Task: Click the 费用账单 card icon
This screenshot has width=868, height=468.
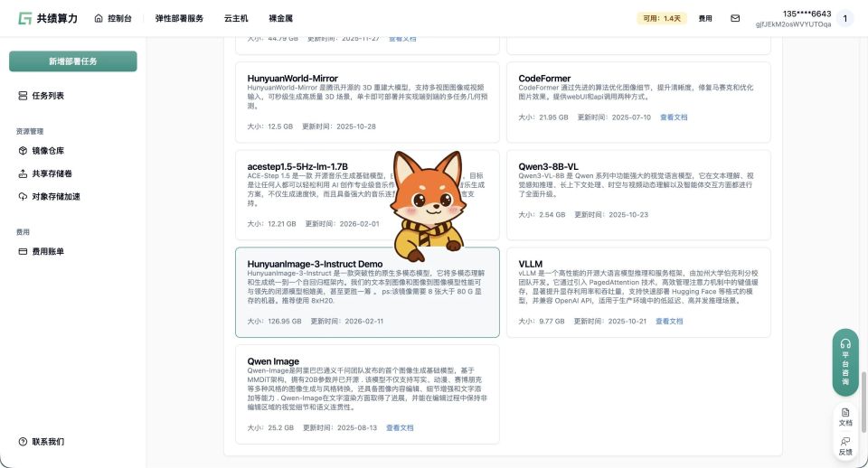Action: [x=23, y=251]
